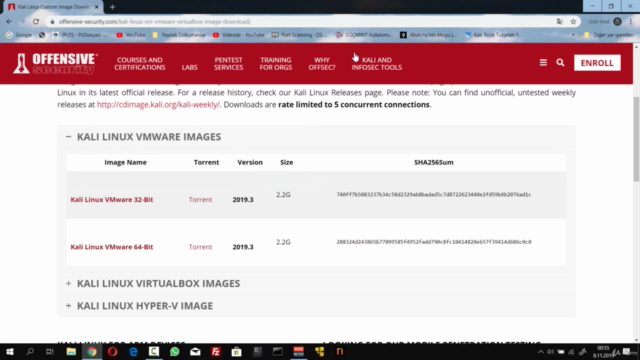Viewport: 640px width, 360px height.
Task: Open the SOCMINT Kullanımı bookmark
Action: click(364, 35)
